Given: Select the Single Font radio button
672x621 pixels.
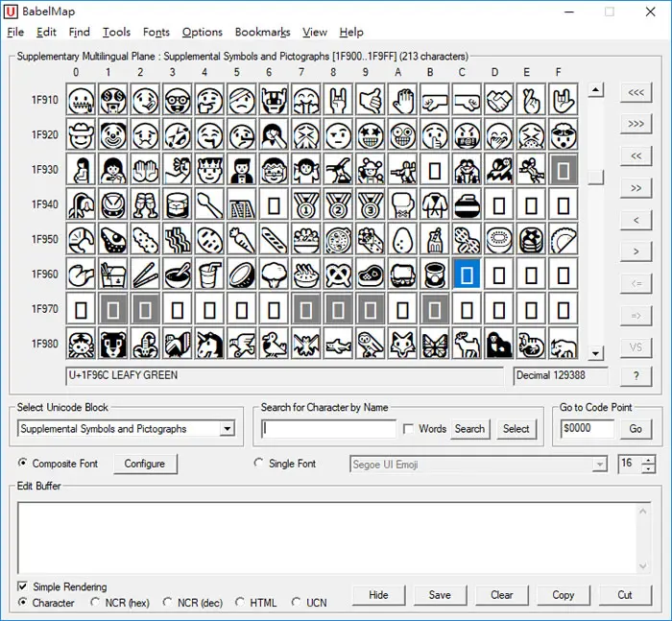Looking at the screenshot, I should click(x=258, y=464).
